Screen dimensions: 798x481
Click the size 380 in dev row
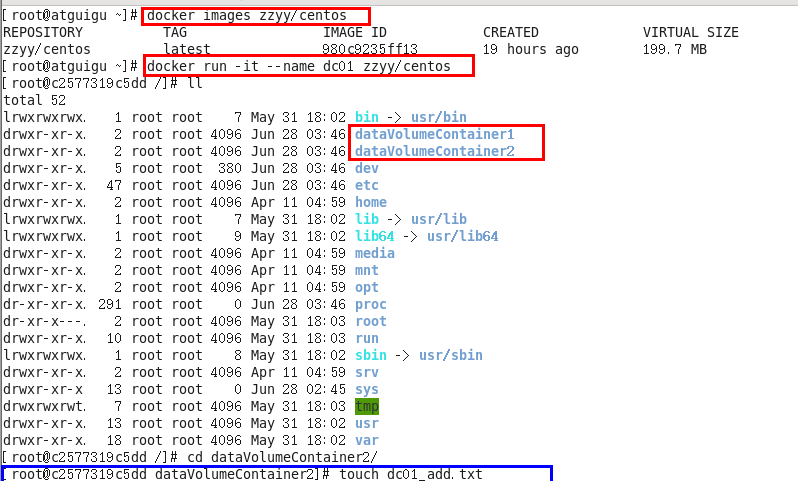(x=230, y=168)
